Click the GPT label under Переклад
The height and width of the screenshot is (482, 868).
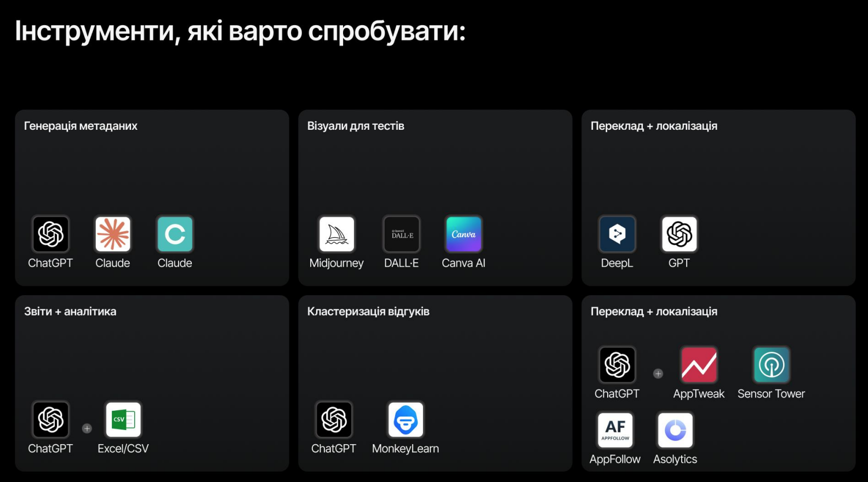pyautogui.click(x=679, y=263)
